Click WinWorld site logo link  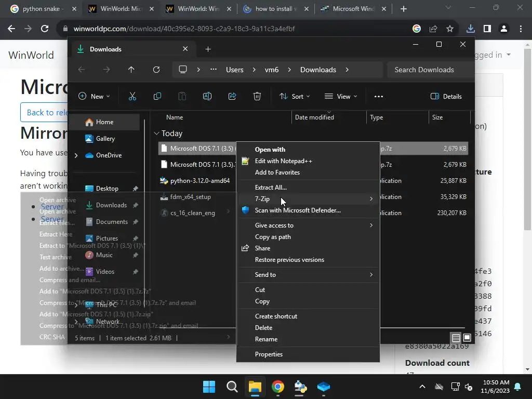pos(31,55)
